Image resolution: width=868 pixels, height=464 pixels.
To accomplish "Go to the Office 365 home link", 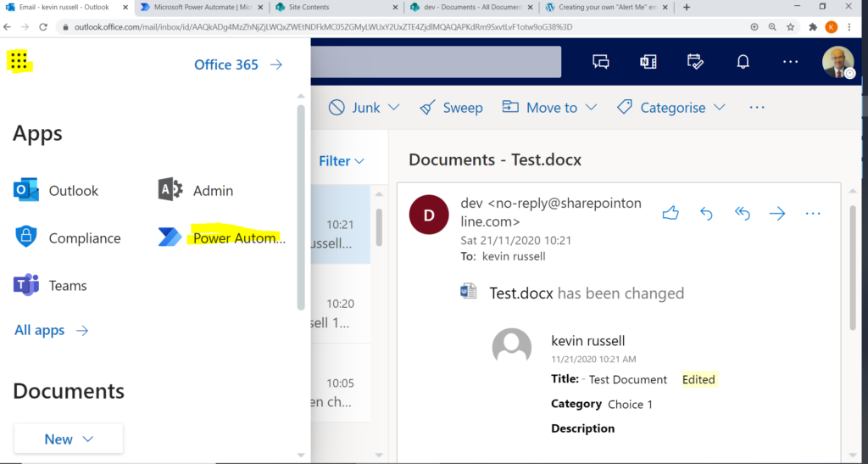I will [238, 64].
